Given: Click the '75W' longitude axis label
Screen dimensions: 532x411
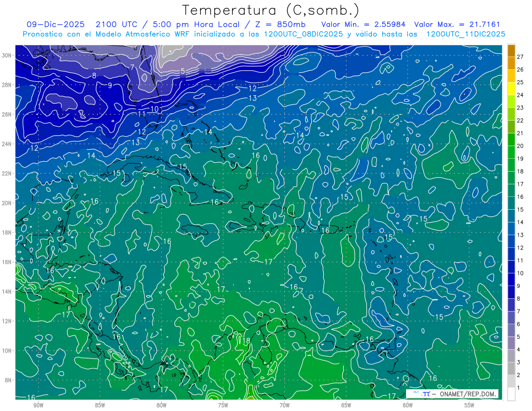Looking at the screenshot, I should pyautogui.click(x=223, y=405).
